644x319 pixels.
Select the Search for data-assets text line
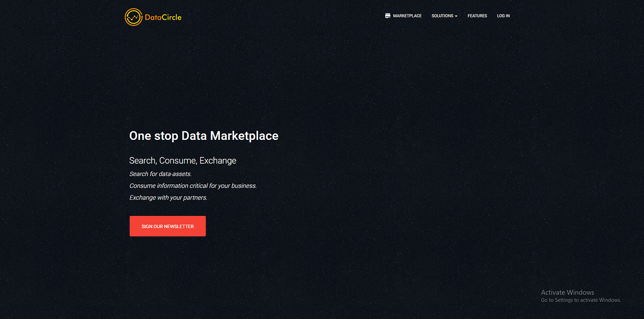point(160,174)
